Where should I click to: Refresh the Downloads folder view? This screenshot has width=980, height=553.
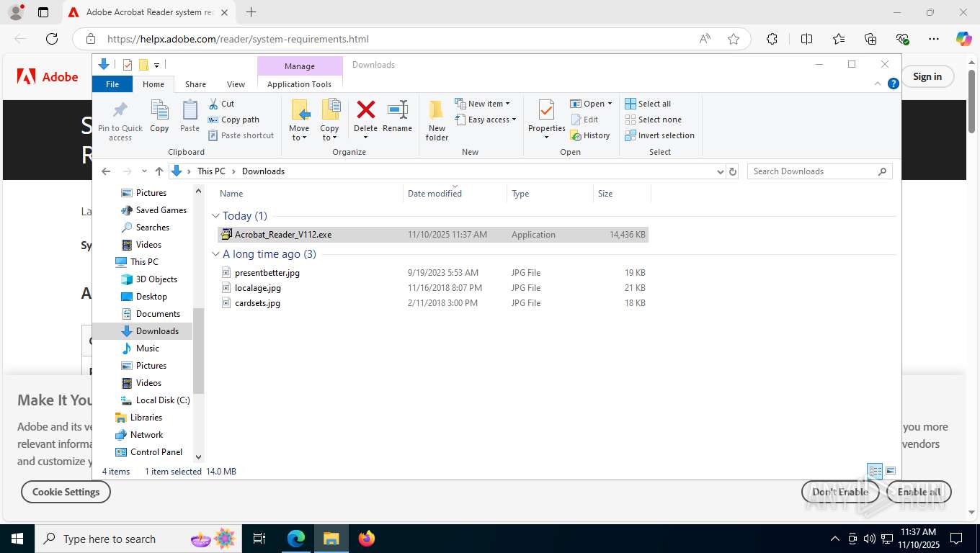pos(733,171)
